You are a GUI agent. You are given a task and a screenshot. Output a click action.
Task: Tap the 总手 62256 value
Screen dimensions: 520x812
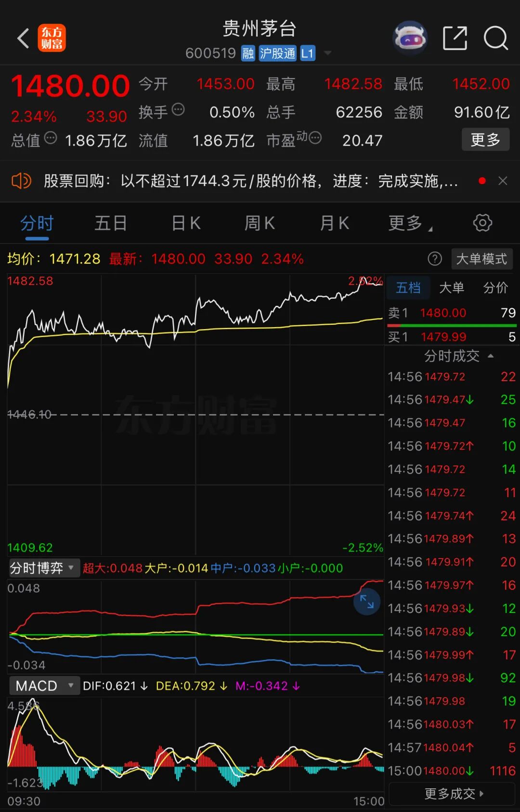[x=359, y=112]
